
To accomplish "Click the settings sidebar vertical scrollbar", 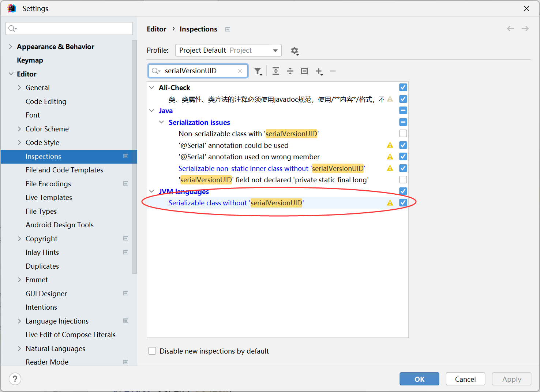I will tap(134, 157).
